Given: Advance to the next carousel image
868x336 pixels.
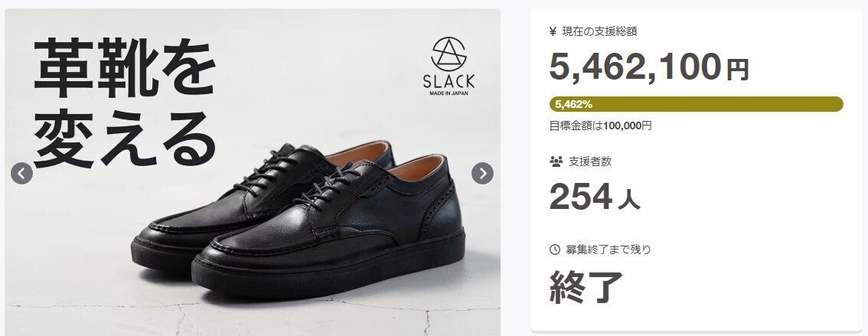Looking at the screenshot, I should (482, 173).
